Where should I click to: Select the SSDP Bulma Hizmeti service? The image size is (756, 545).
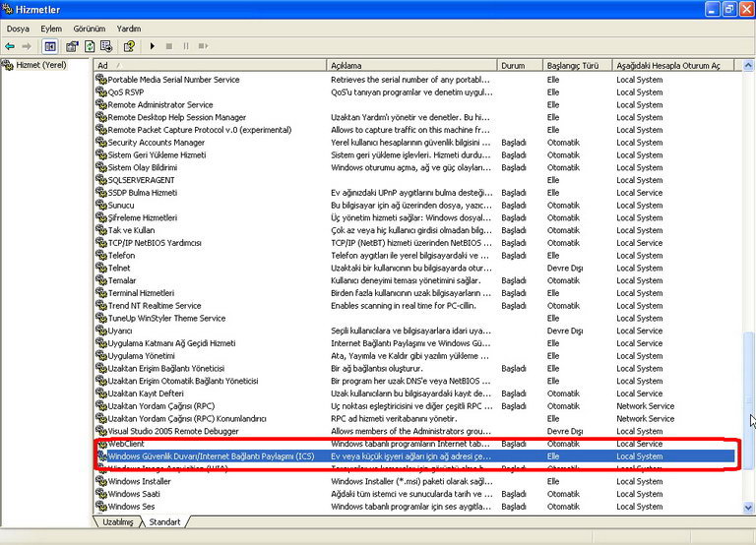point(142,192)
